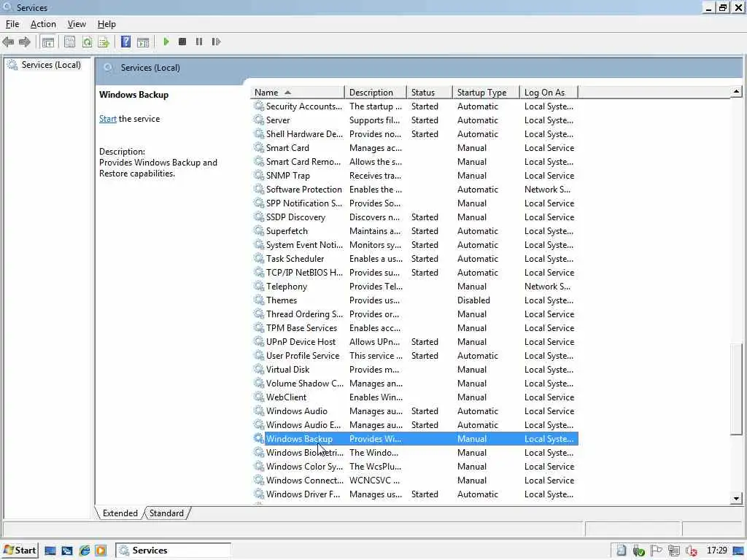Screen dimensions: 747x560
Task: Click the Pause Service toolbar icon
Action: click(199, 42)
